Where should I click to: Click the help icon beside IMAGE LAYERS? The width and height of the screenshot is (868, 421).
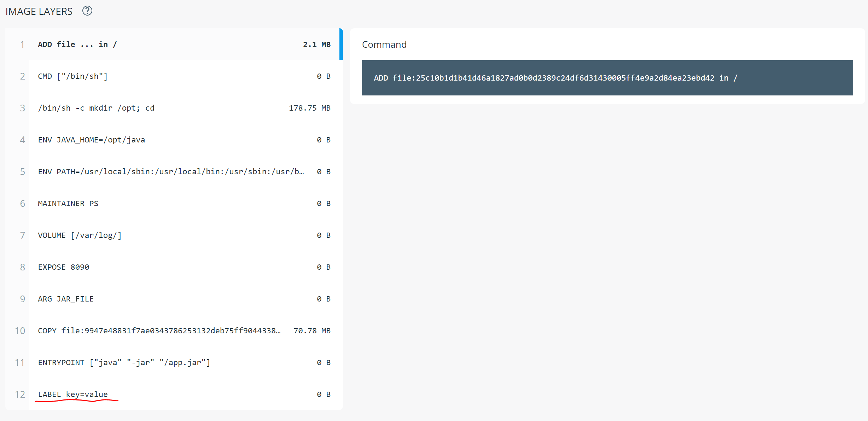coord(87,11)
